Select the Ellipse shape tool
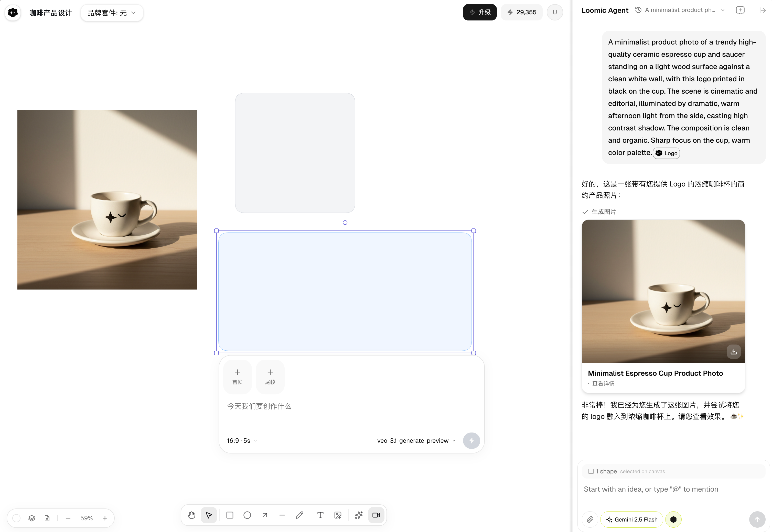Screen dimensions: 772x532 point(247,515)
